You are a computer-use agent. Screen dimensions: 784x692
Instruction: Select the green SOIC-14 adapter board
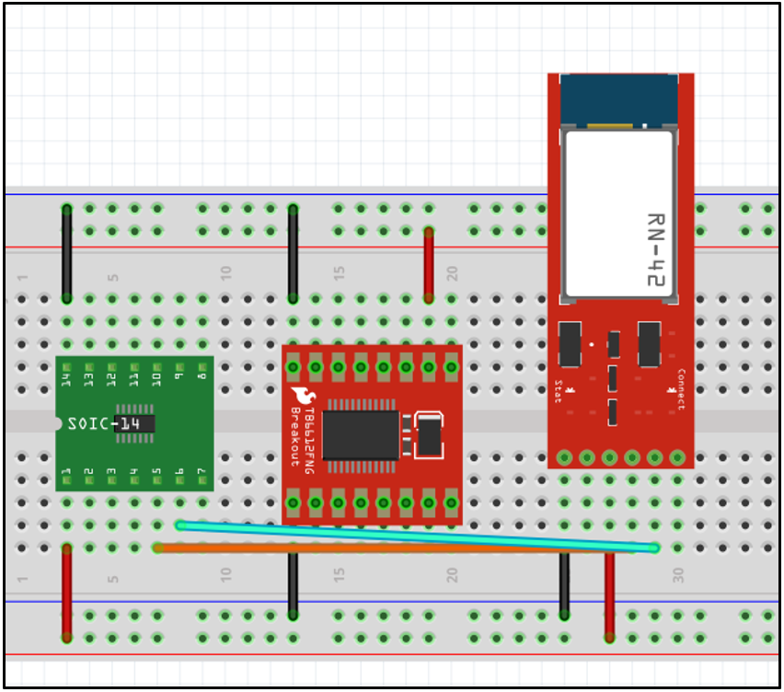(x=134, y=423)
